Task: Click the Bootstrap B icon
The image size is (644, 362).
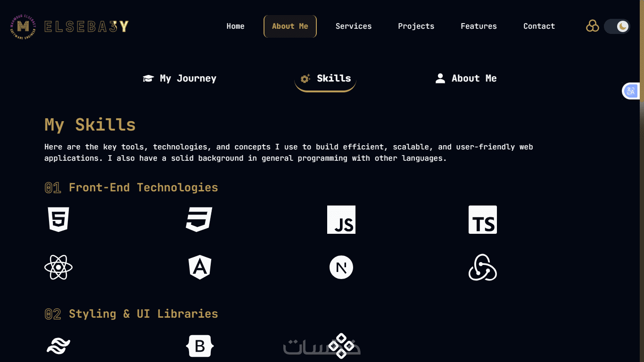Action: coord(200,346)
